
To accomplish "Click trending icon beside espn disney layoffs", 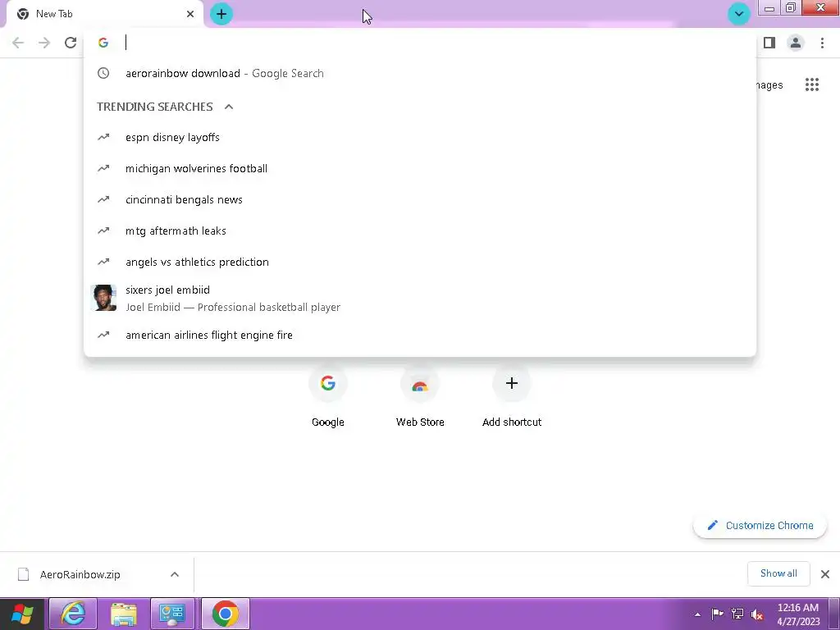I will (103, 138).
